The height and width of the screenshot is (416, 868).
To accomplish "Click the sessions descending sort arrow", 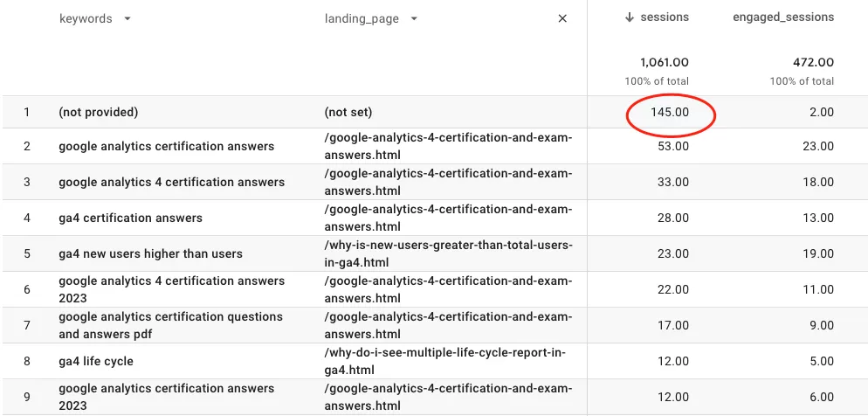I will 629,17.
